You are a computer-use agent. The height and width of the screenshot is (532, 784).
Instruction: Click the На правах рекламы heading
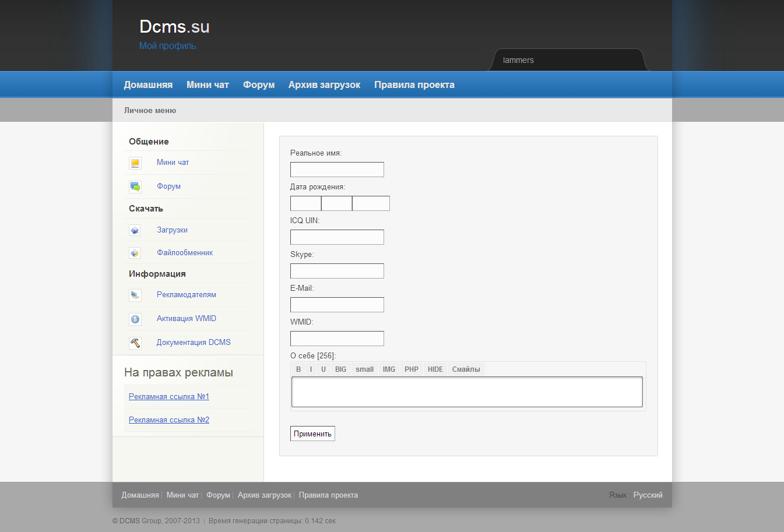point(178,372)
